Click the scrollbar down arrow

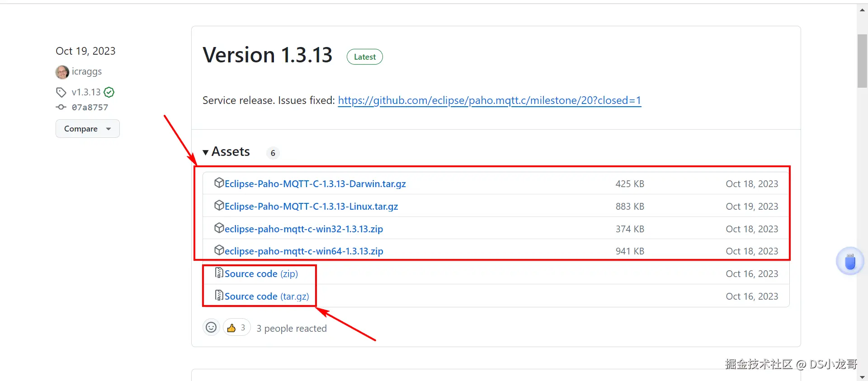pos(862,376)
